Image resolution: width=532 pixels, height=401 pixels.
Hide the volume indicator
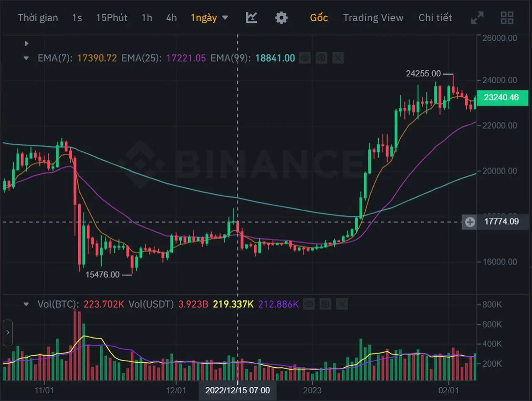tap(309, 304)
